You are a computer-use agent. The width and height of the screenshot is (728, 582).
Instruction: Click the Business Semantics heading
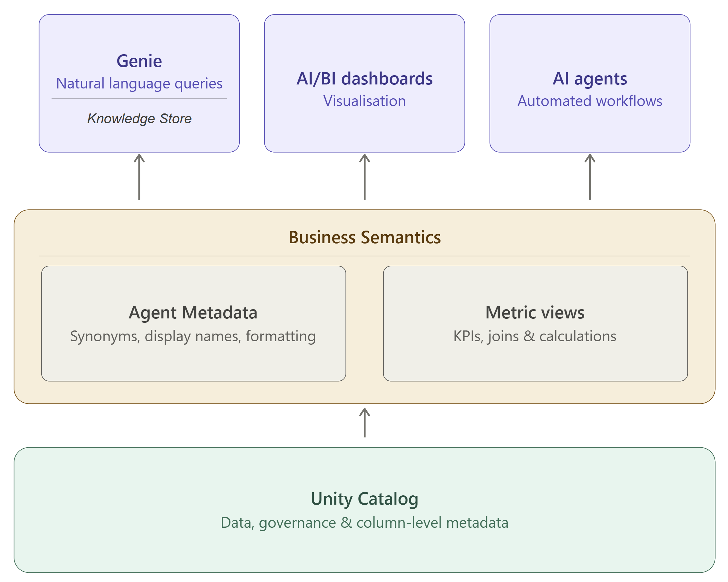click(364, 237)
